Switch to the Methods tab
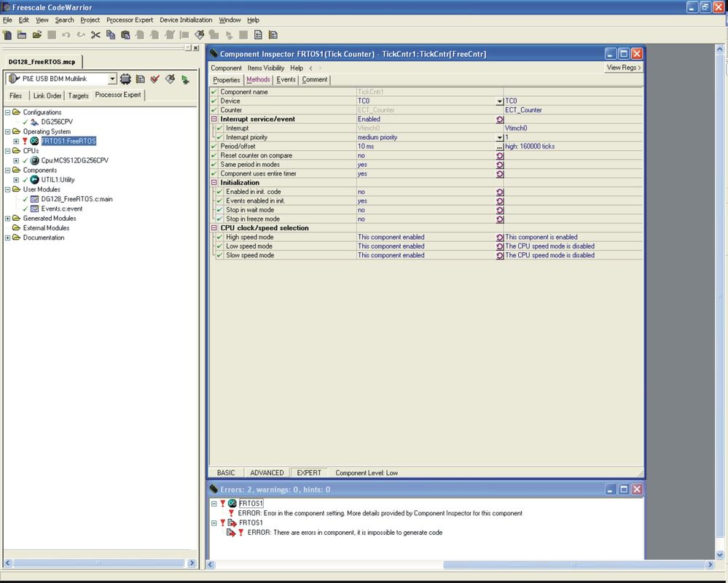 point(258,79)
